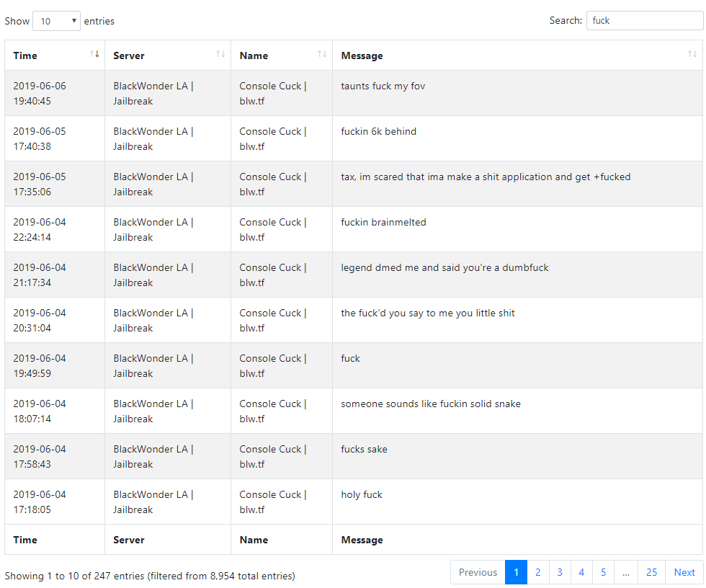Open the entries-per-page dropdown

click(56, 21)
